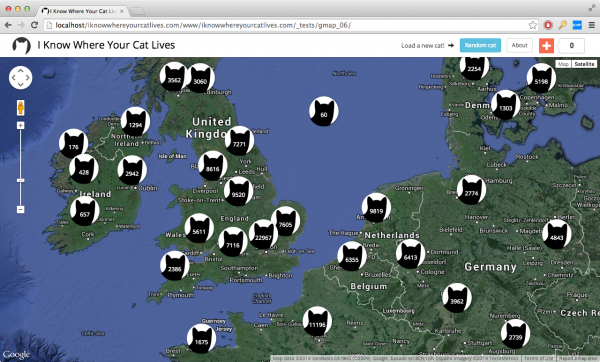Open a new browser tab

[138, 11]
